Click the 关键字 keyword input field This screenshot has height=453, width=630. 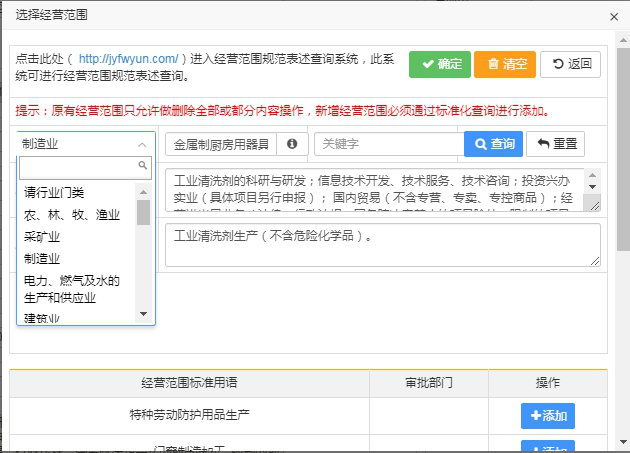tap(388, 144)
